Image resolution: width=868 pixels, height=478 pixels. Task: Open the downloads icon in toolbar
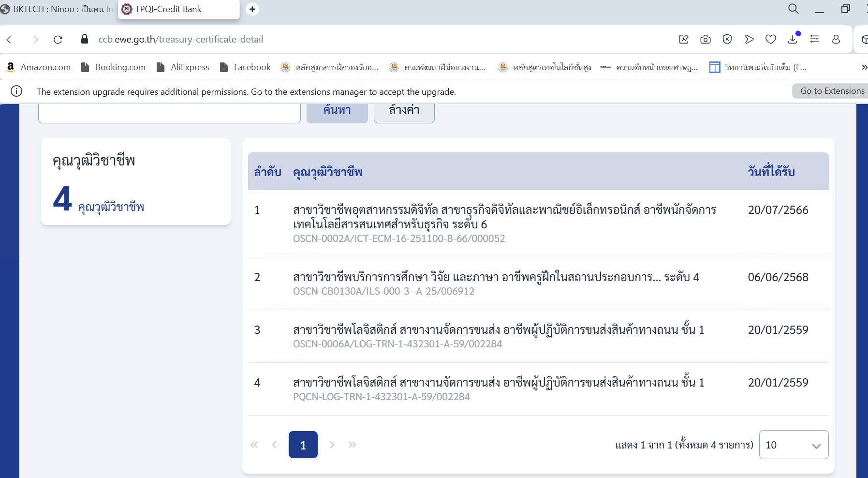(793, 40)
